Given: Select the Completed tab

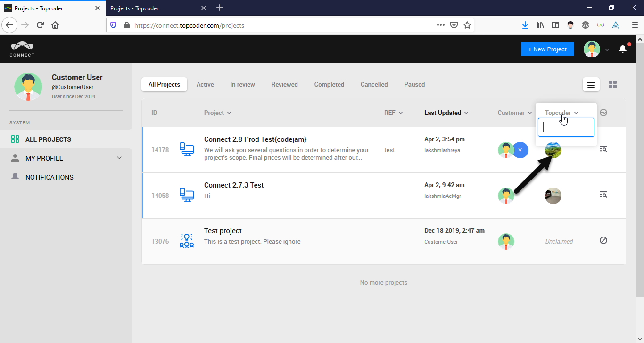Looking at the screenshot, I should pyautogui.click(x=329, y=84).
